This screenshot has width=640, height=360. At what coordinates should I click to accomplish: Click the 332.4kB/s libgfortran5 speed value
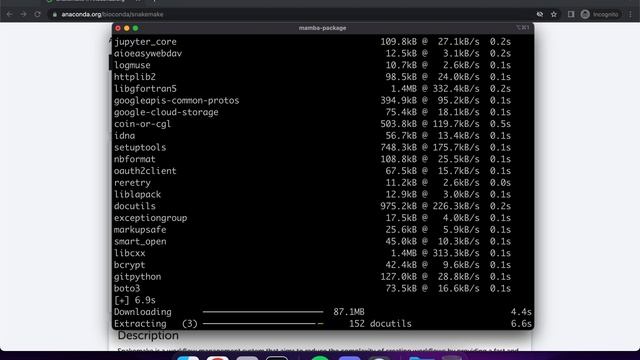456,89
